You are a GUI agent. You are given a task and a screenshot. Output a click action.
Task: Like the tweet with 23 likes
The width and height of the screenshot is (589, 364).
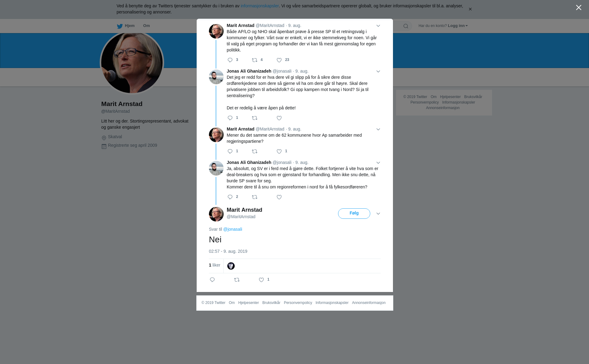(279, 60)
